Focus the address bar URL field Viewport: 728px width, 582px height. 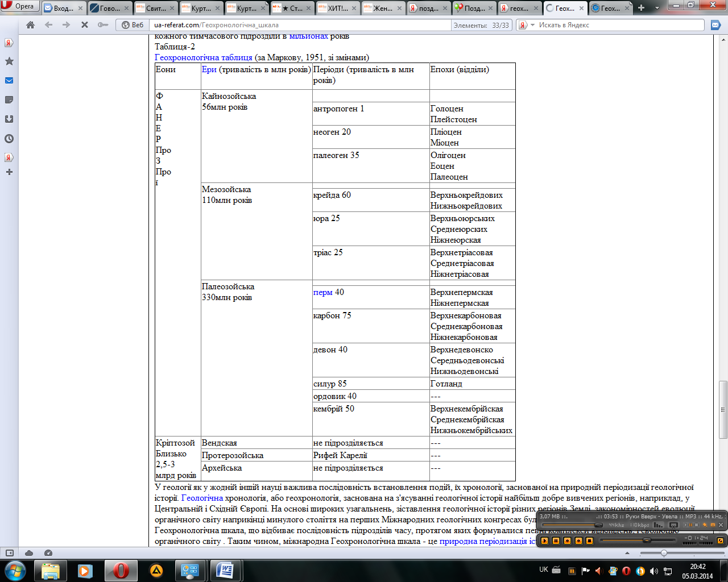click(300, 25)
